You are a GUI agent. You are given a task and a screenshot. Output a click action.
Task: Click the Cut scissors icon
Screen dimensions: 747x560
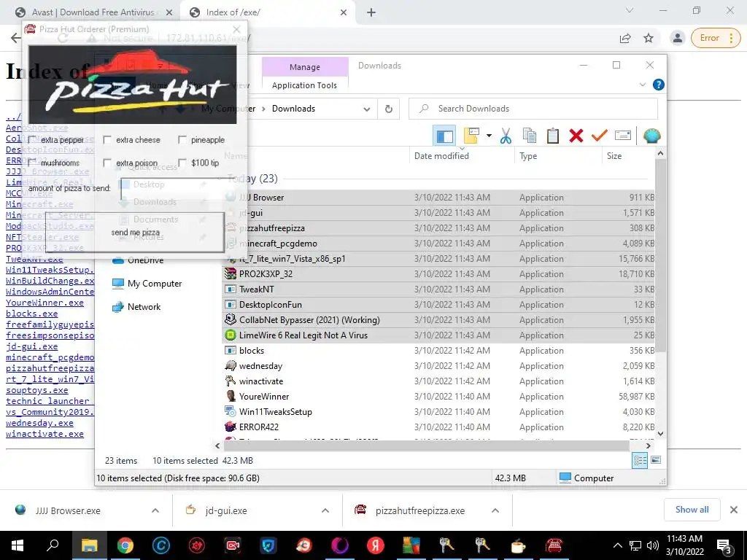[506, 136]
